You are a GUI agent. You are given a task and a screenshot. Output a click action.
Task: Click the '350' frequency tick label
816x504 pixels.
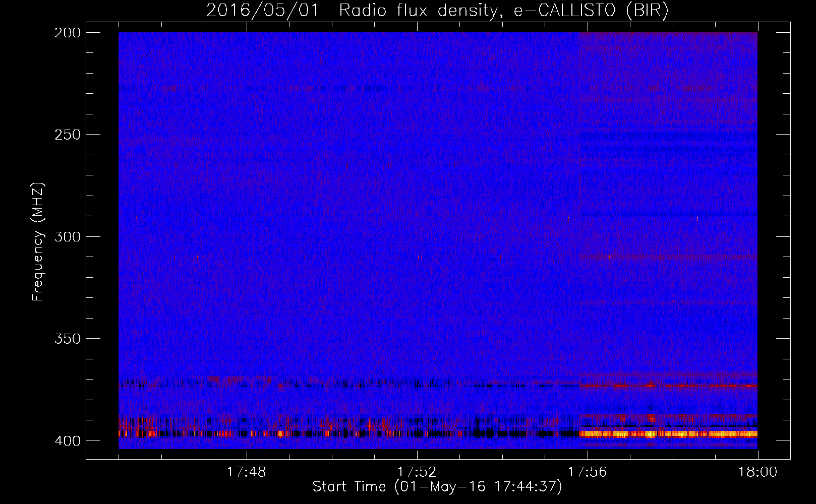click(x=67, y=338)
